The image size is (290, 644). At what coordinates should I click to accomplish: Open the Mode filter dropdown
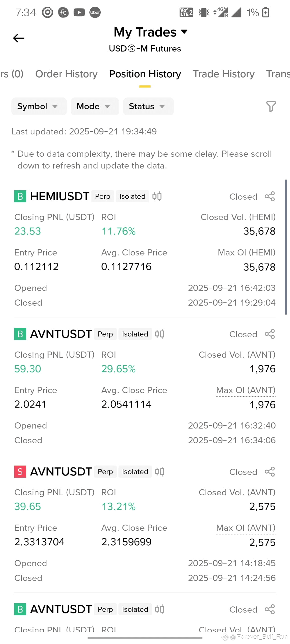pyautogui.click(x=95, y=107)
